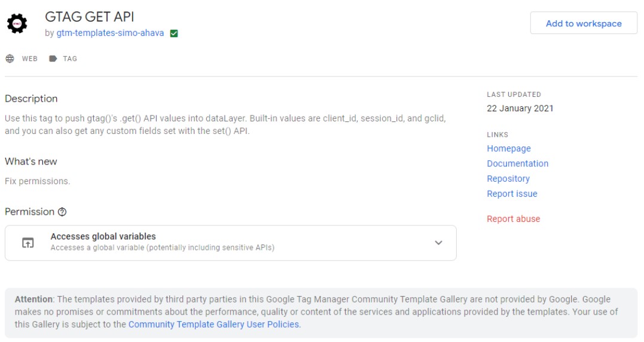The width and height of the screenshot is (644, 342).
Task: Click the green verified checkmark badge
Action: (x=174, y=33)
